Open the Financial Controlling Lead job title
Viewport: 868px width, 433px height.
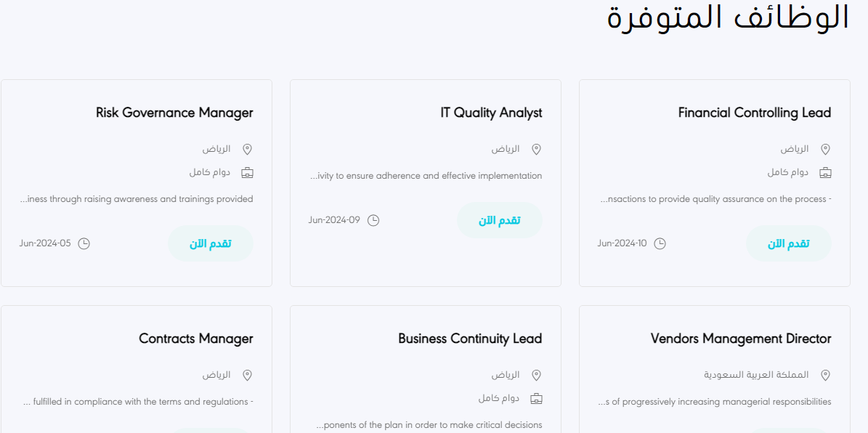[755, 113]
